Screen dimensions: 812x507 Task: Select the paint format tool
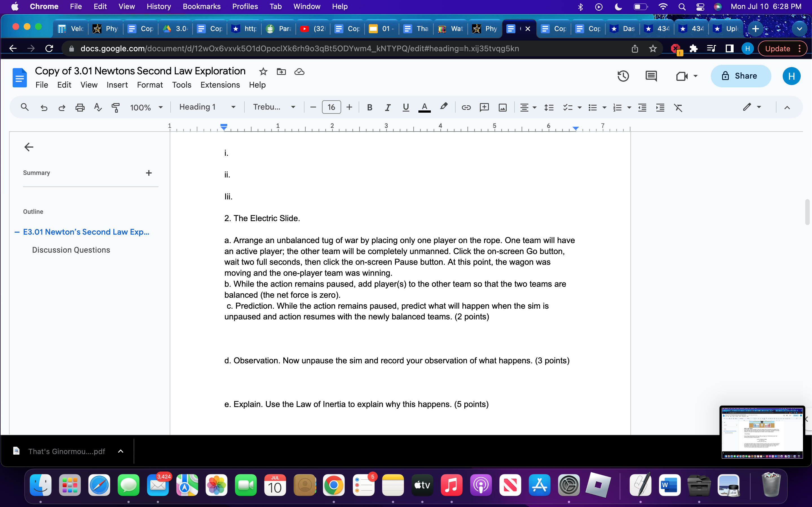click(x=115, y=107)
